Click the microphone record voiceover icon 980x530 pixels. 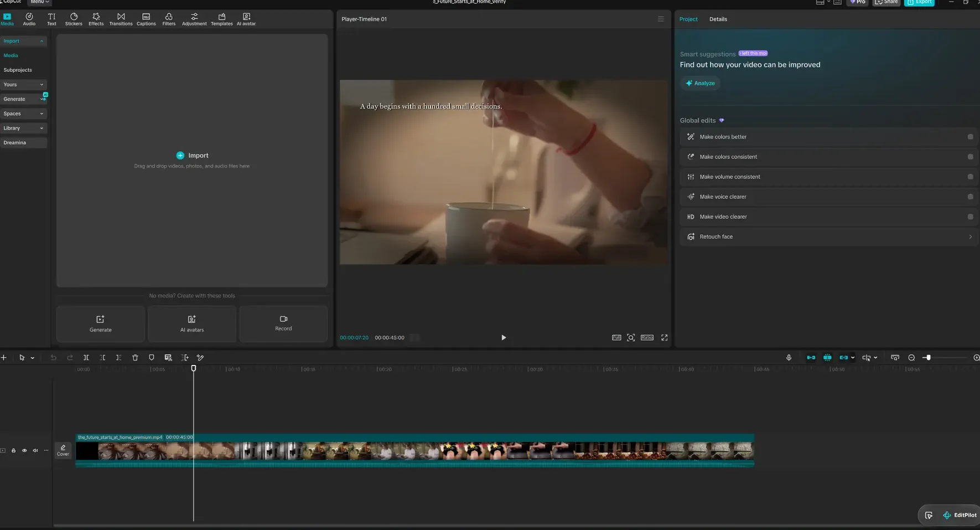(789, 358)
